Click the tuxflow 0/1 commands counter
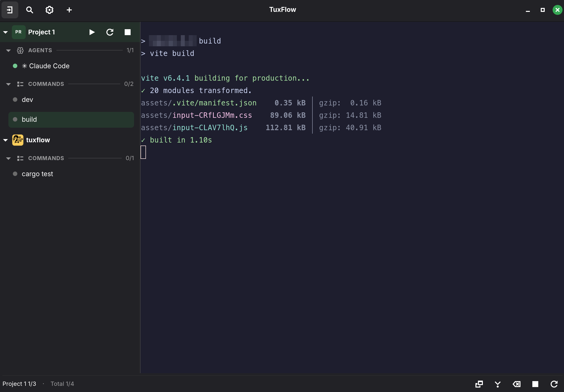The width and height of the screenshot is (564, 392). click(x=130, y=158)
